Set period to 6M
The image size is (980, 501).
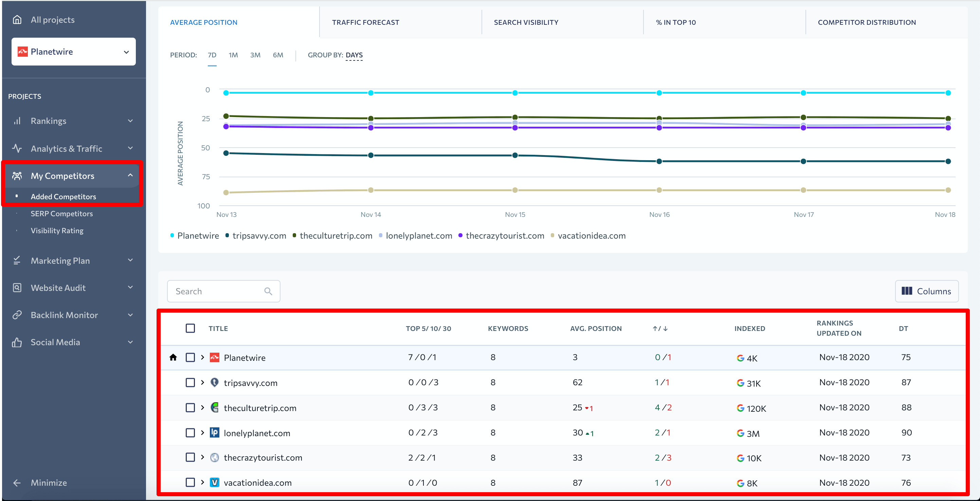click(278, 55)
